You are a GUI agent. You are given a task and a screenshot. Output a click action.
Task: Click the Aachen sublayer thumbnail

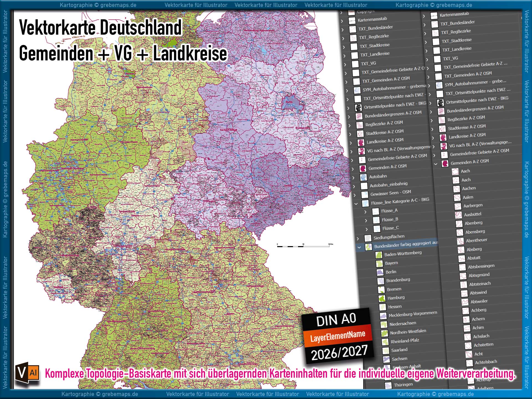456,189
